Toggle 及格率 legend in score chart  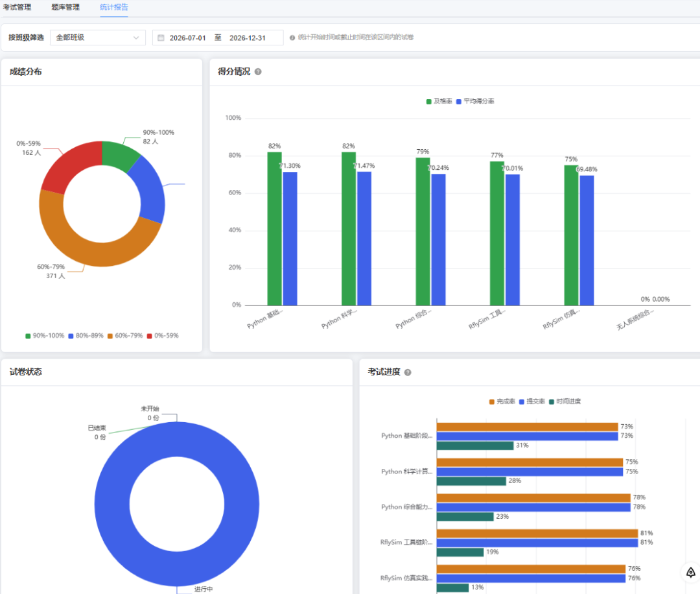(439, 101)
